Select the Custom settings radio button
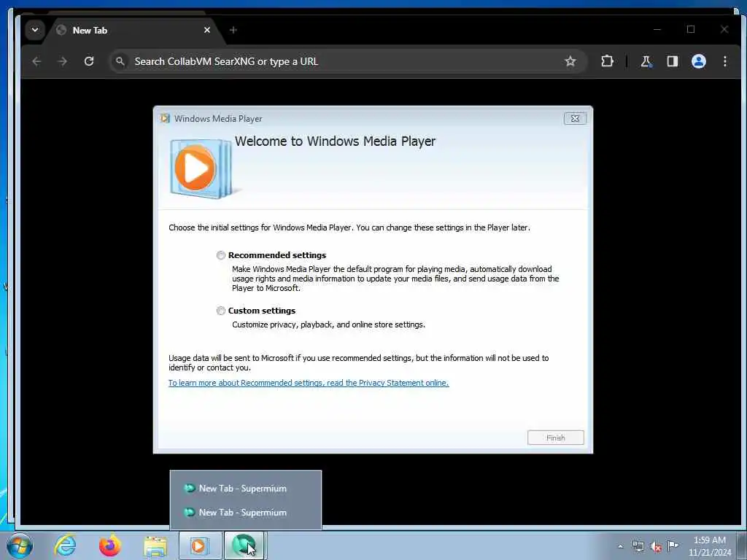This screenshot has height=560, width=747. (x=220, y=311)
